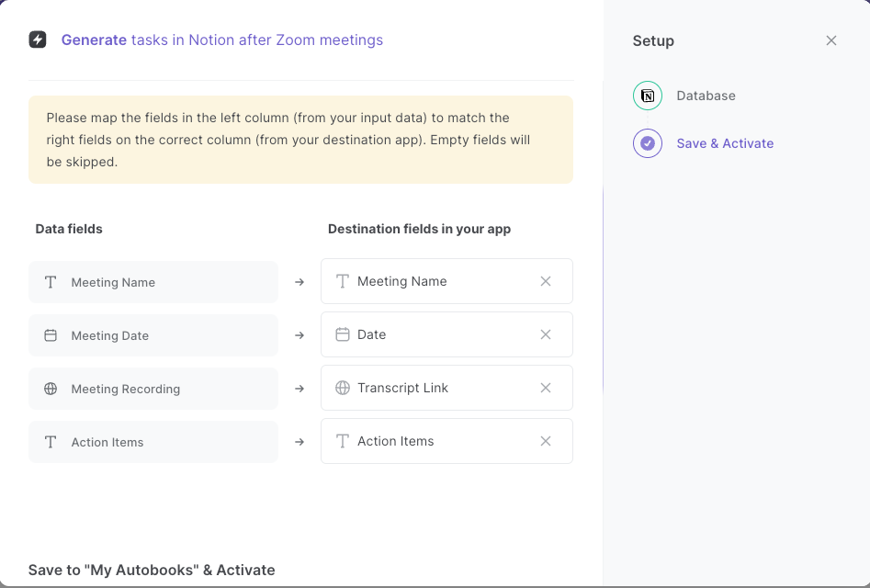Click the globe icon beside Meeting Recording
870x588 pixels.
(51, 389)
